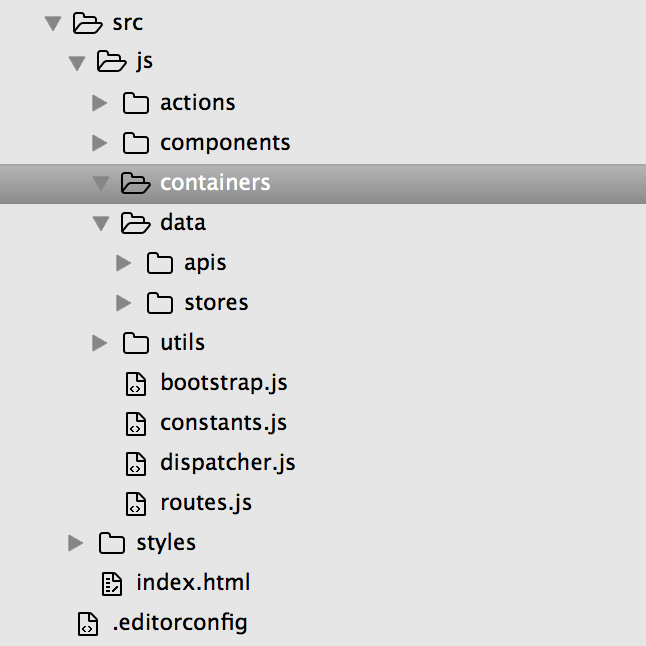
Task: Expand the styles folder arrow
Action: [75, 543]
